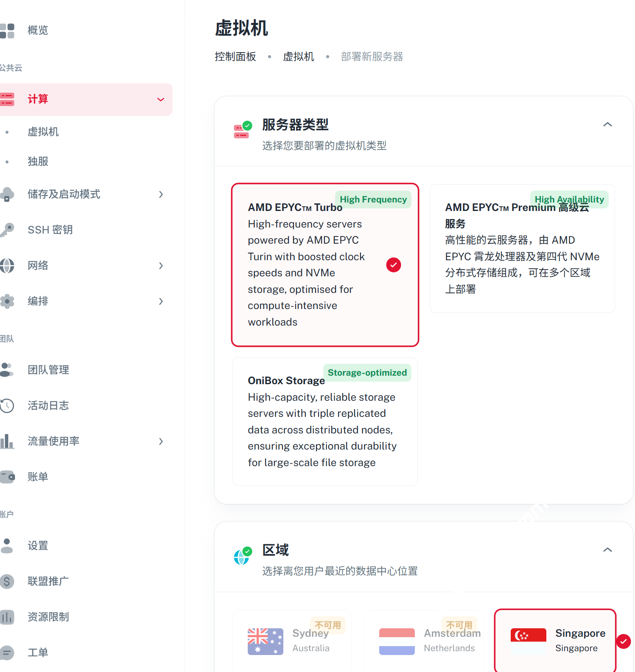
Task: Click the 概览 dashboard grid icon
Action: coord(7,31)
